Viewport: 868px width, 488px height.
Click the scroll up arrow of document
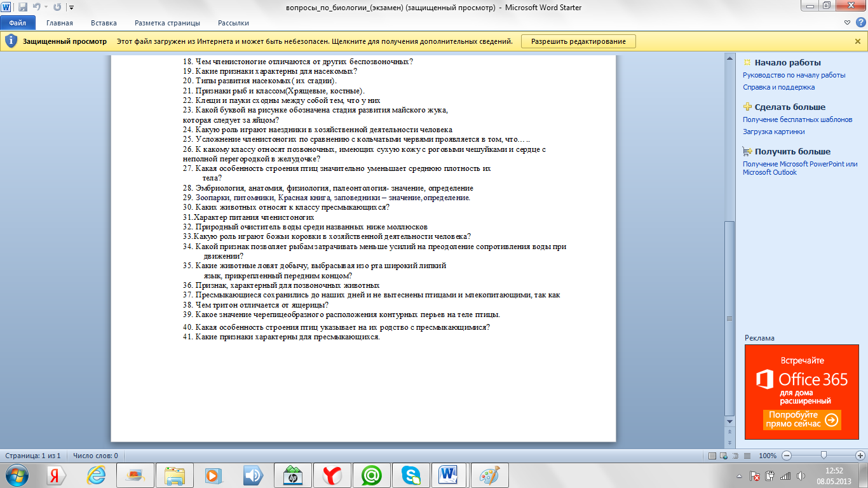point(729,58)
